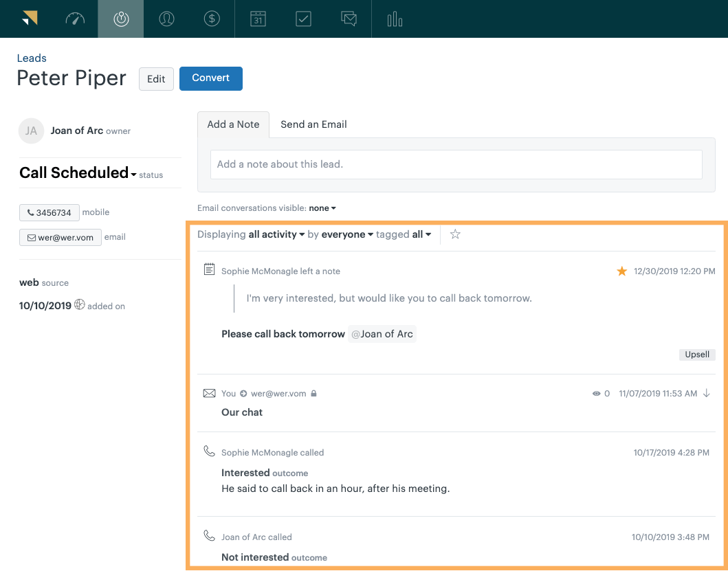The image size is (728, 571).
Task: Select the Leads icon in top bar
Action: [x=121, y=19]
